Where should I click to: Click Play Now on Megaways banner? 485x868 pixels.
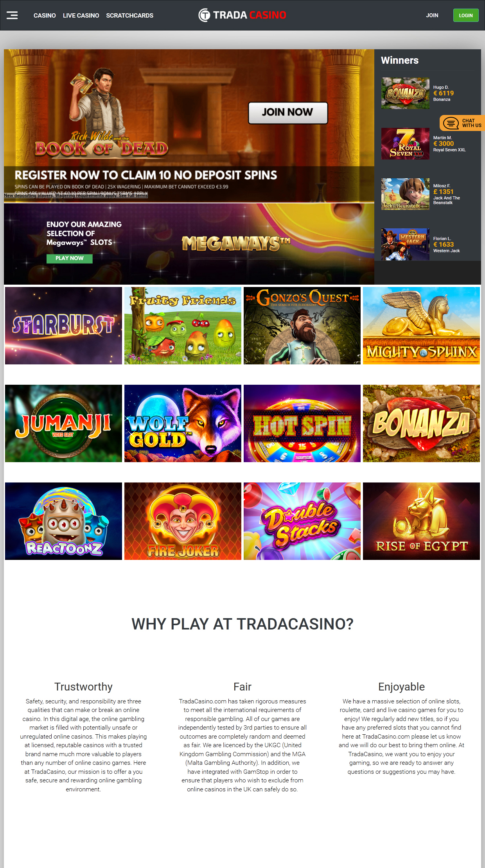[70, 258]
